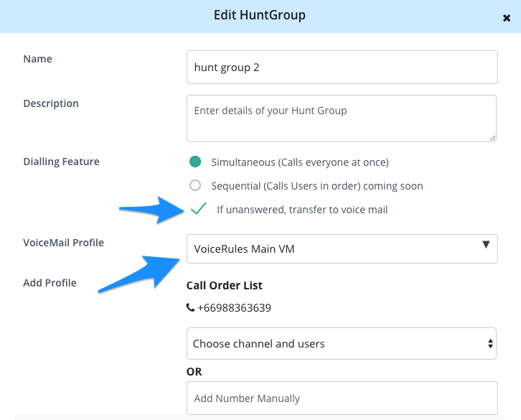
Task: Select the Simultaneous dialling radio button
Action: tap(195, 162)
